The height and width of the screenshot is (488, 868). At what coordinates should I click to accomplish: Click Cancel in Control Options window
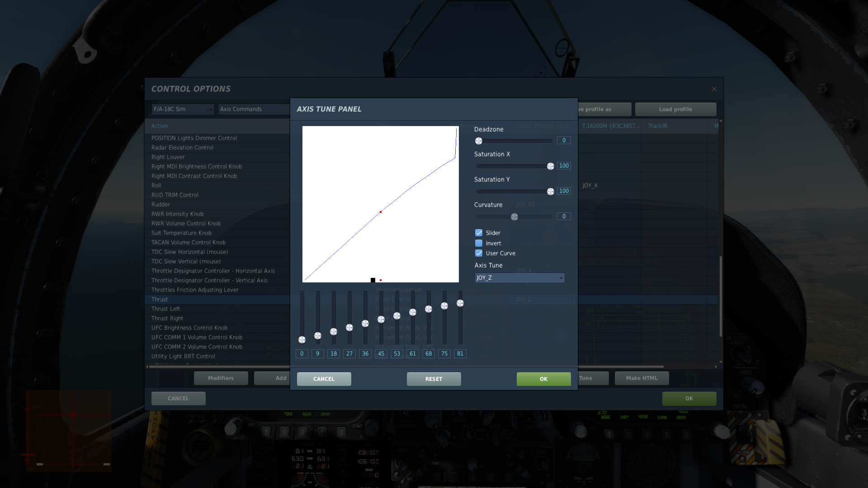tap(179, 399)
